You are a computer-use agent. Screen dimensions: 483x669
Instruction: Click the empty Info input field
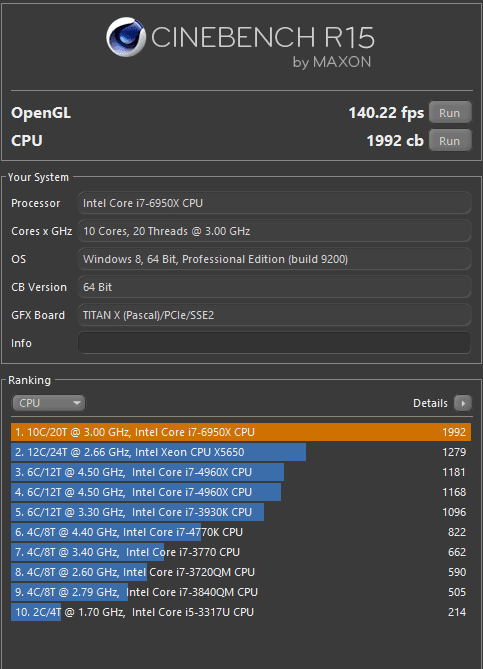point(274,343)
